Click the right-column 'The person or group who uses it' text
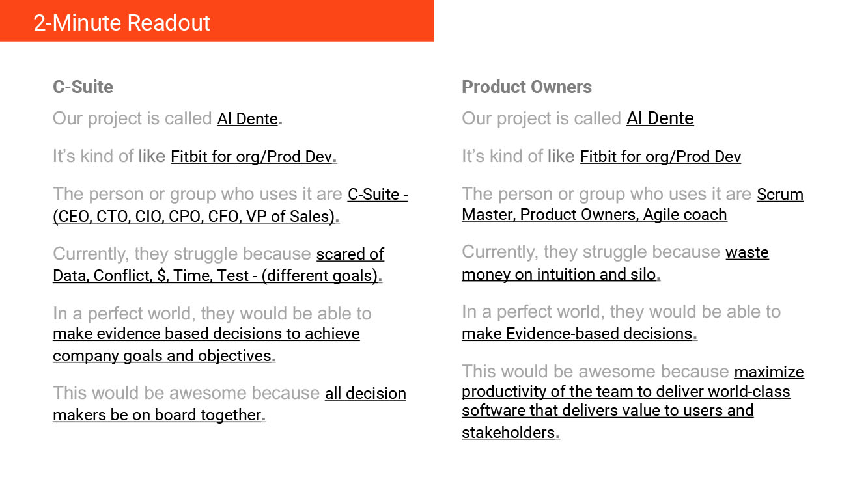The width and height of the screenshot is (868, 488). pyautogui.click(x=607, y=194)
